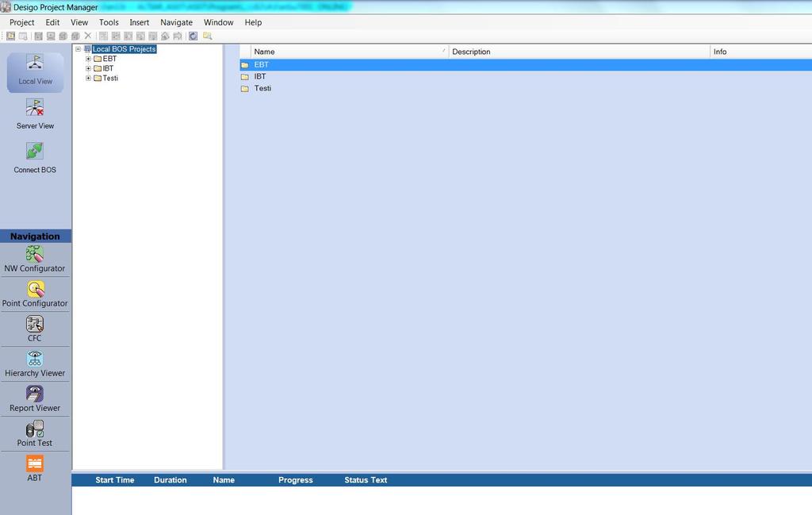Launch the Report Viewer
The image size is (812, 515).
tap(35, 398)
